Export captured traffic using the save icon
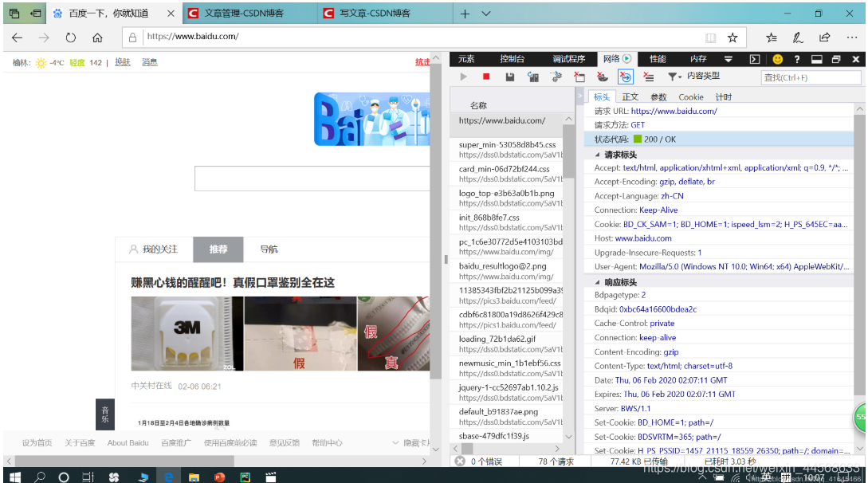 (510, 77)
